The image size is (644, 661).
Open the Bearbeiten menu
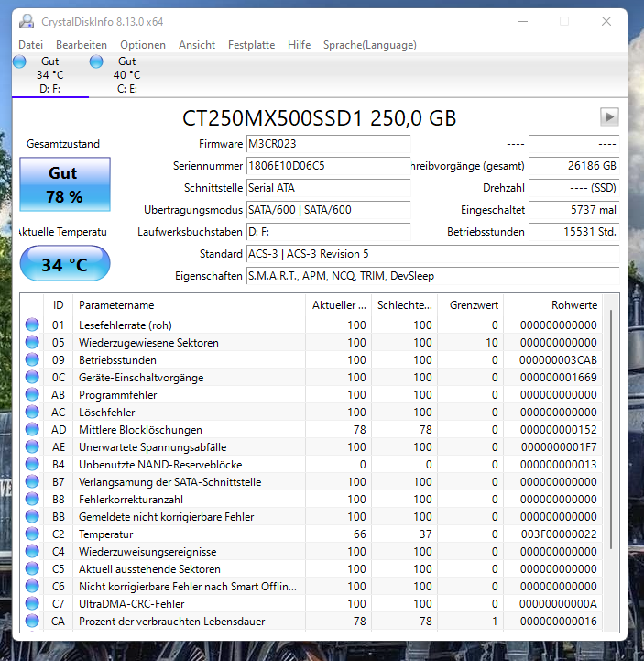click(x=82, y=45)
